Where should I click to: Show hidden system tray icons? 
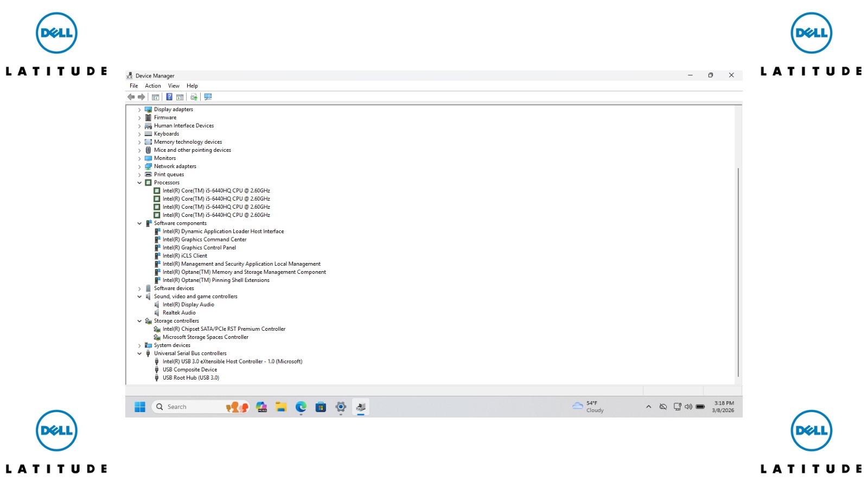(648, 407)
